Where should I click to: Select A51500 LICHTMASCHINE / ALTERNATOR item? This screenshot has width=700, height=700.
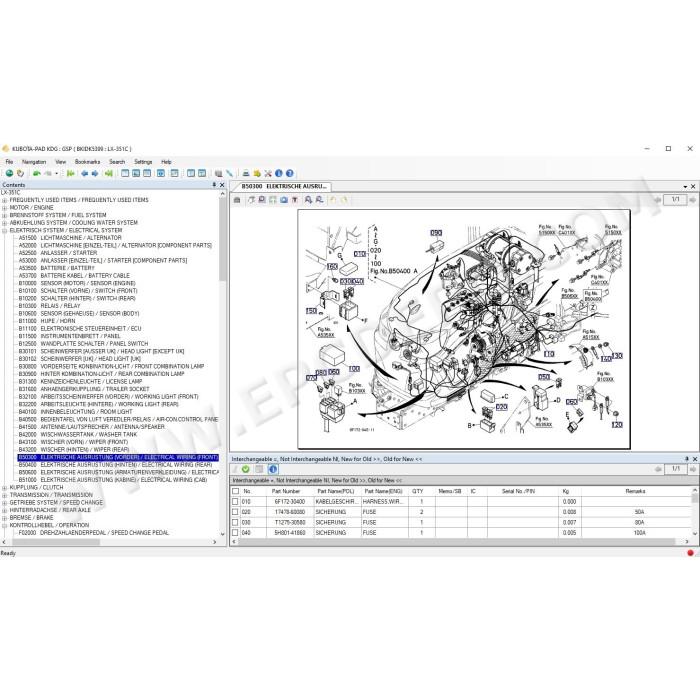pos(70,238)
